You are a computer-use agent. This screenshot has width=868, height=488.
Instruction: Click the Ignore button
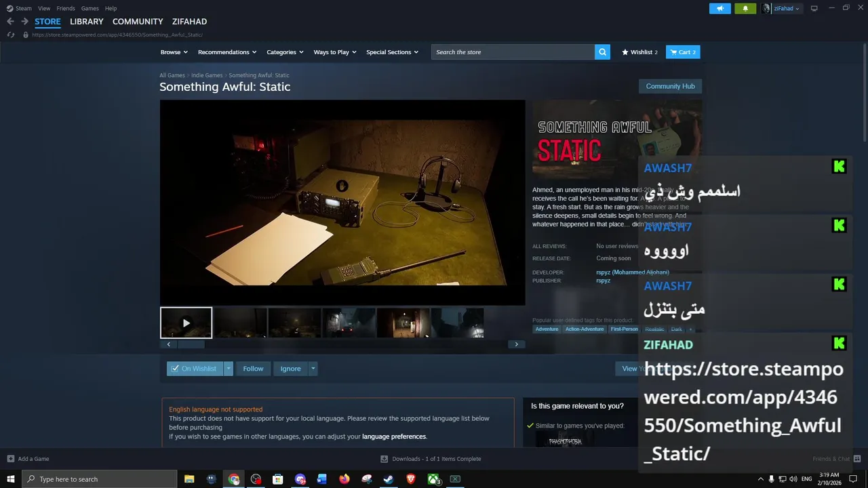point(290,369)
